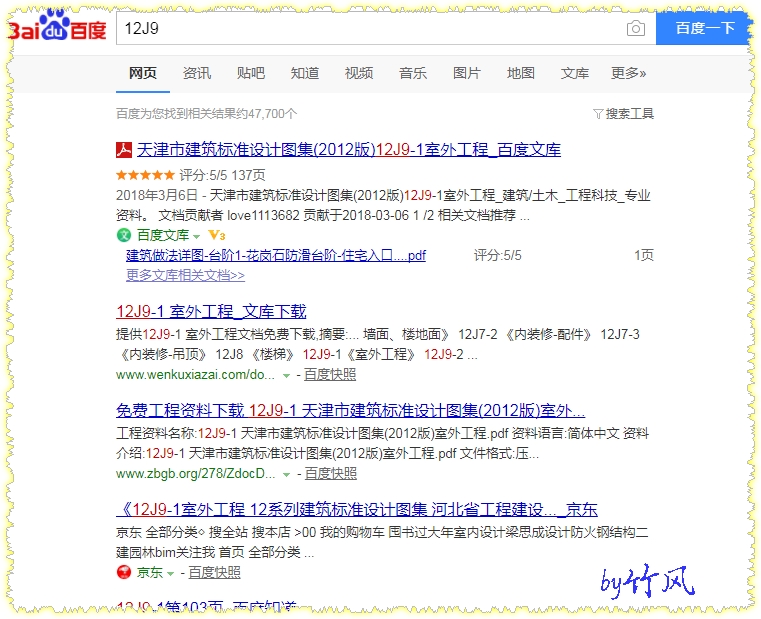Click snippet text starting 2018年3月6日
Screen dimensions: 761x619
(x=383, y=205)
